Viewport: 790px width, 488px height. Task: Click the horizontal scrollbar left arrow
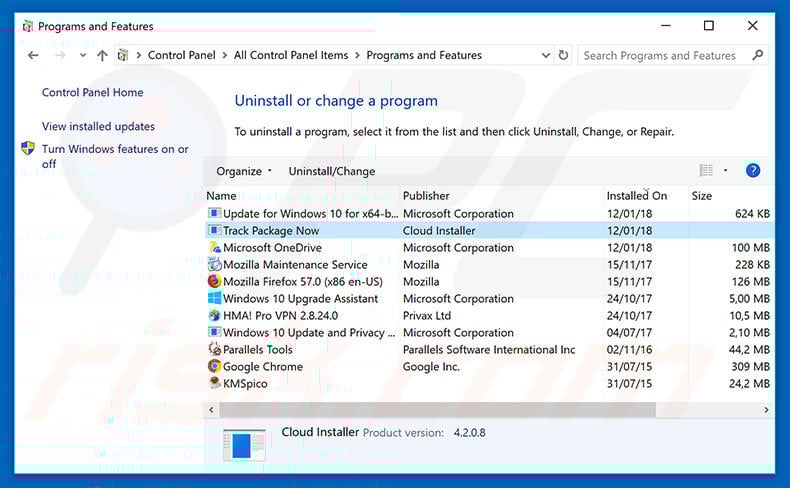click(x=211, y=409)
